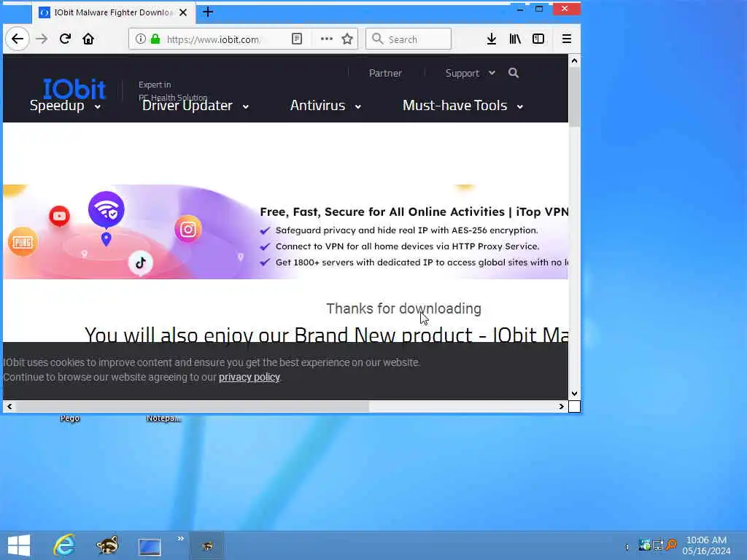Click the green padlock security icon
The height and width of the screenshot is (560, 747).
tap(155, 39)
